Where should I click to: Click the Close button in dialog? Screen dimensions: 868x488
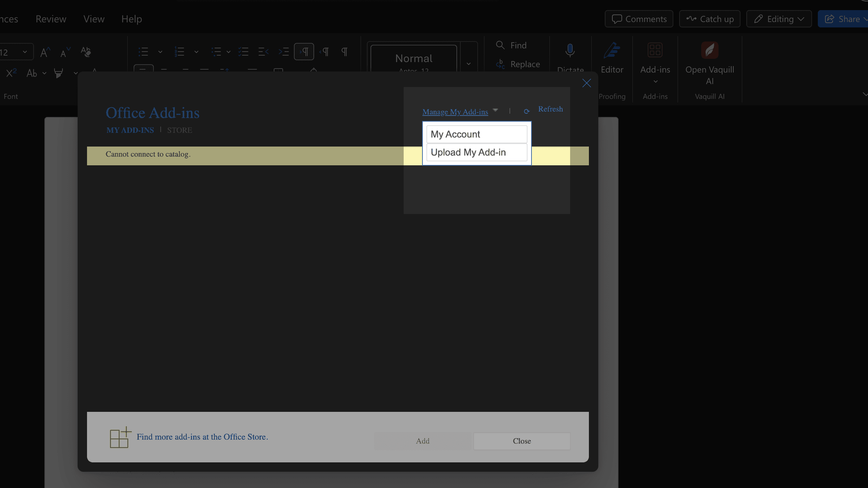(x=522, y=441)
